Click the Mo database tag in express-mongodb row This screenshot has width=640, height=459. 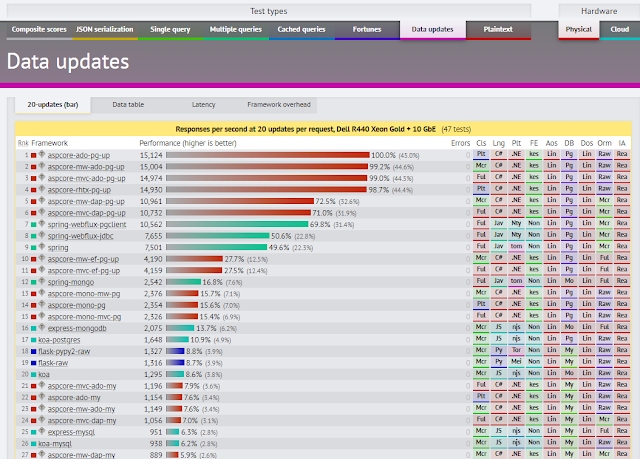coord(569,327)
